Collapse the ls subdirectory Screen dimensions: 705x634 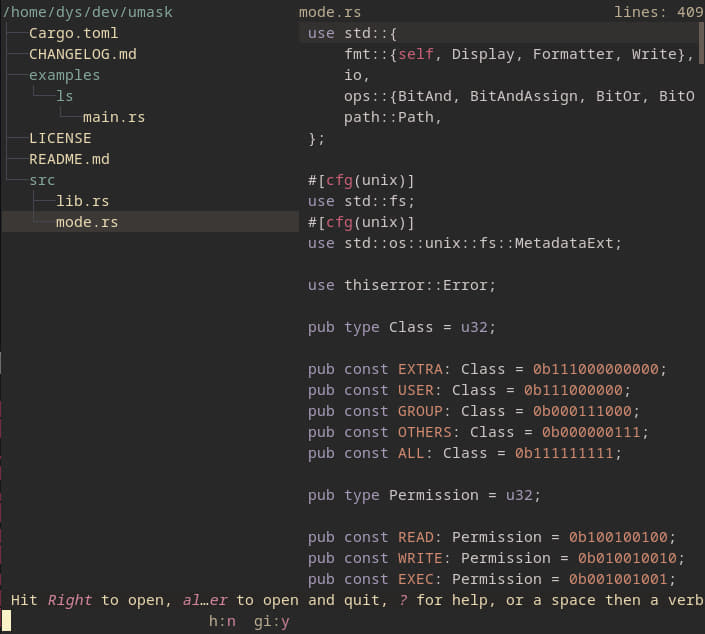pos(64,96)
